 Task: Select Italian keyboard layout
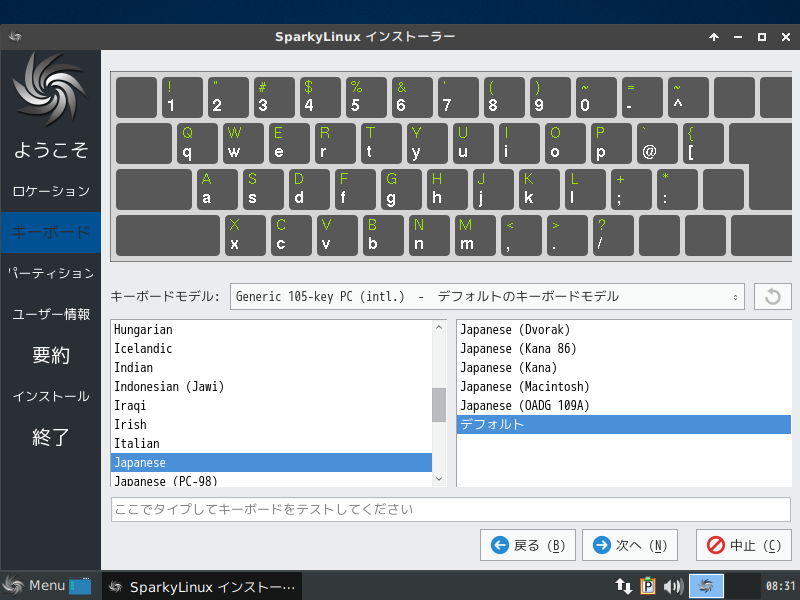(x=271, y=443)
